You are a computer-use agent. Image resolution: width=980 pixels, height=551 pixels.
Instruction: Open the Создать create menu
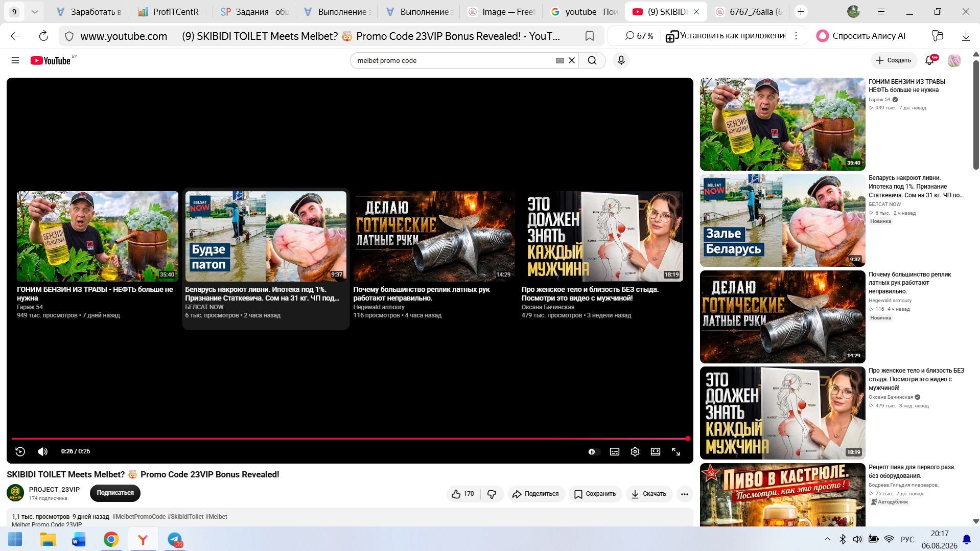pyautogui.click(x=894, y=60)
